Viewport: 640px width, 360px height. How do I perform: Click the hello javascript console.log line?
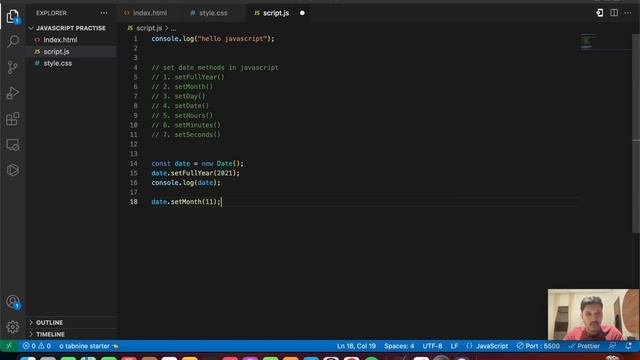[213, 39]
